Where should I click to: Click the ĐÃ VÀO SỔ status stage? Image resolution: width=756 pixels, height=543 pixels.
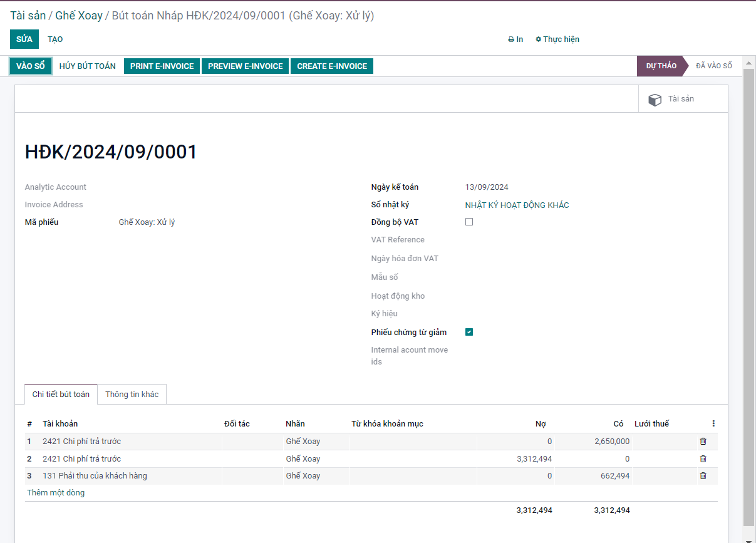(x=713, y=66)
